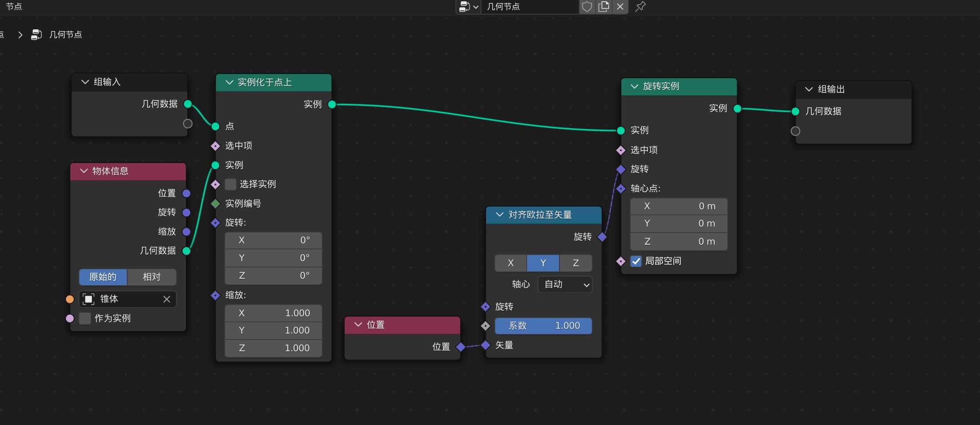This screenshot has height=425, width=980.
Task: Click the 组输入 几何数据 output socket
Action: coord(188,104)
